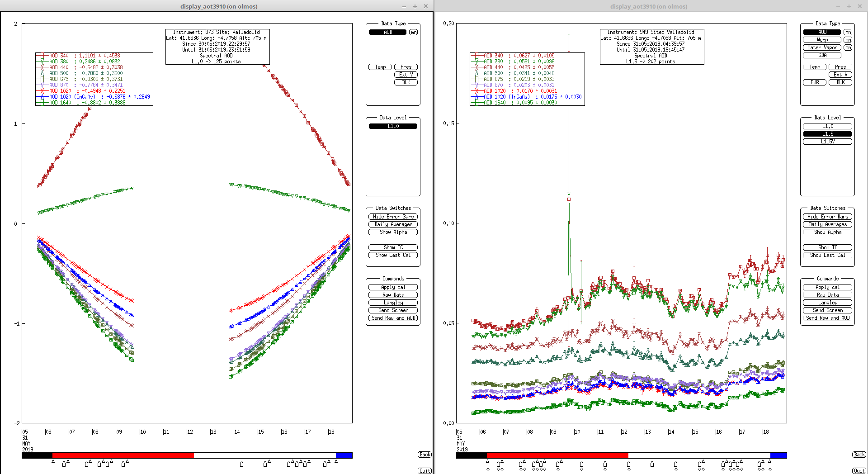Toggle Show Last Cal in right window
The image size is (868, 474).
(828, 255)
